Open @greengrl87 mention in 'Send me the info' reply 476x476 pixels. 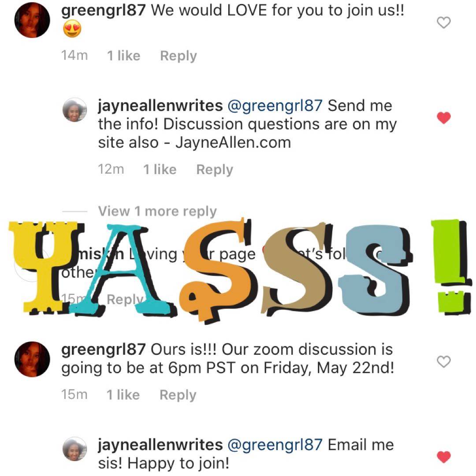(x=275, y=106)
